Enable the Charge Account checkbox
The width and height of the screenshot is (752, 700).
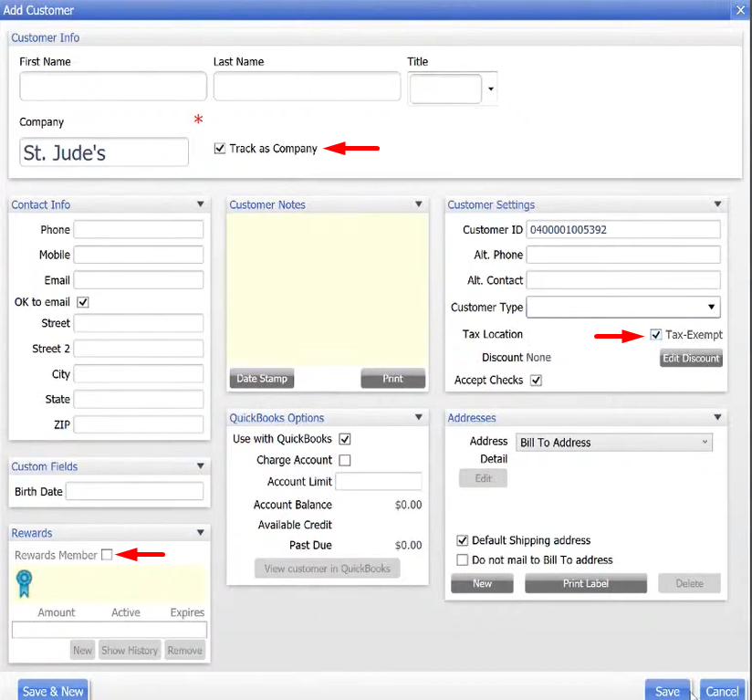coord(345,460)
